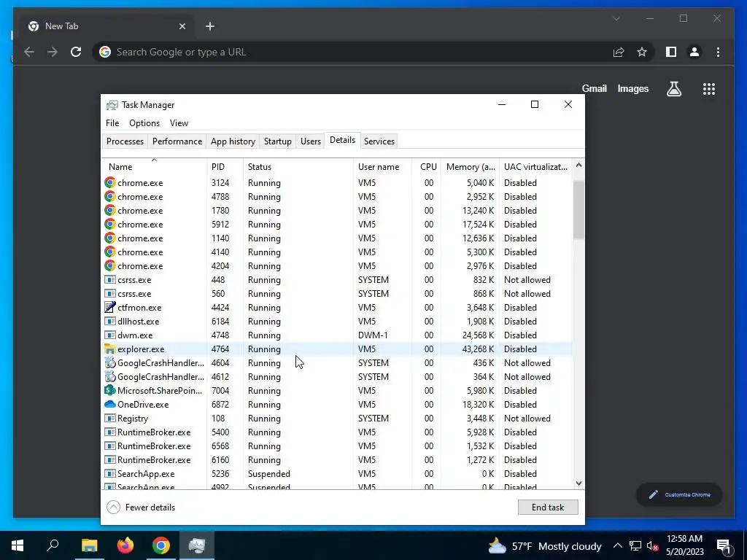This screenshot has height=560, width=747.
Task: Select the ctfmon.exe process
Action: tap(337, 308)
